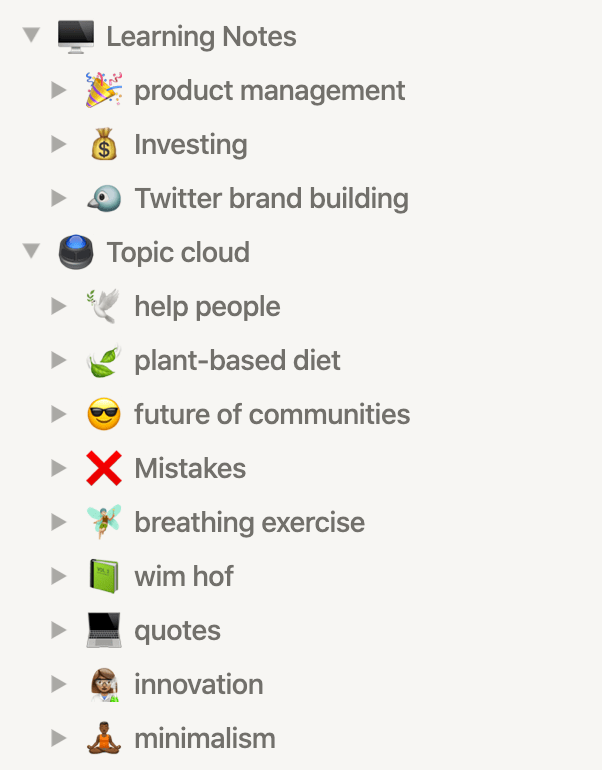Open the Twitter brand building page
This screenshot has height=770, width=602.
[x=271, y=199]
